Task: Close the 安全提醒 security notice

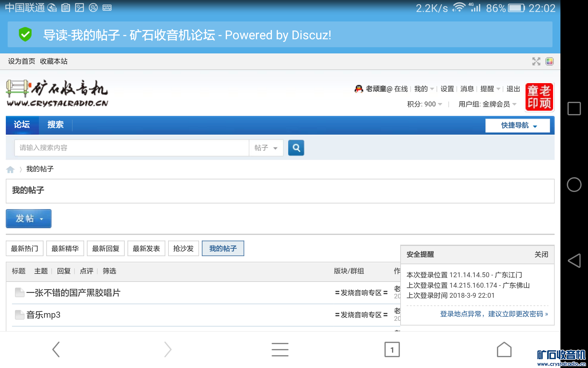Action: pos(541,255)
